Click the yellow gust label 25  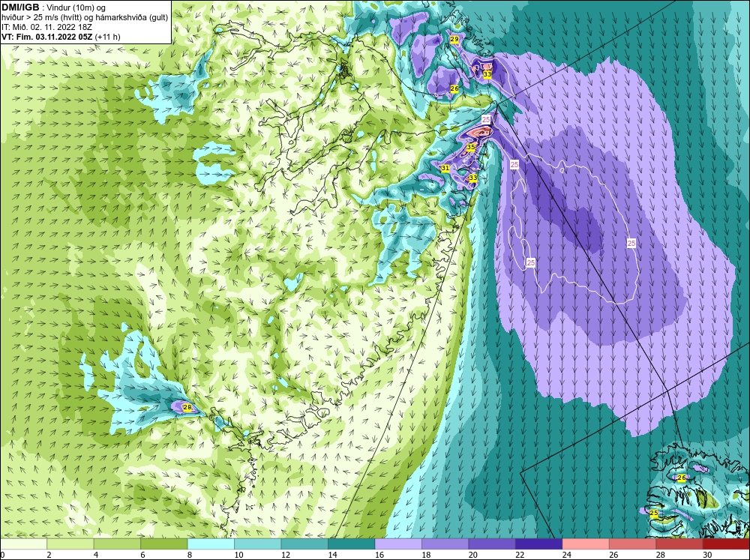[654, 513]
